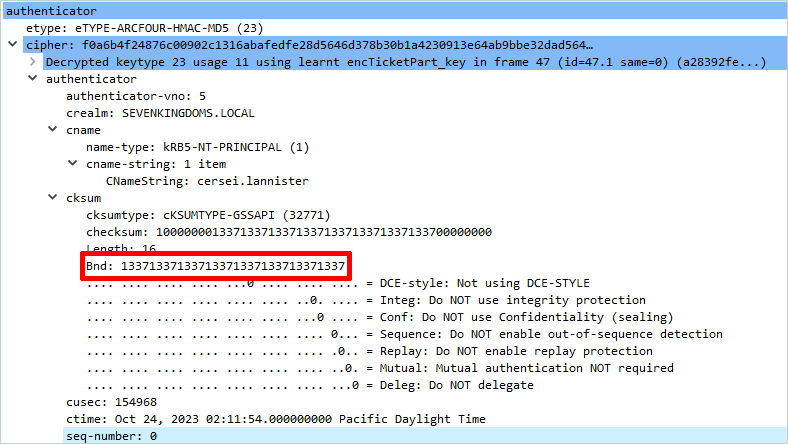Screen dimensions: 788x444
Task: Select Integ: Do NOT use integrity protection row
Action: pos(366,300)
